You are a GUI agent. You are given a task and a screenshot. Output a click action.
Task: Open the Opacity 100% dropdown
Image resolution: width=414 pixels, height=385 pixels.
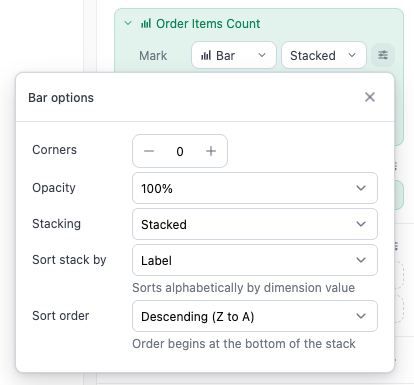click(255, 188)
